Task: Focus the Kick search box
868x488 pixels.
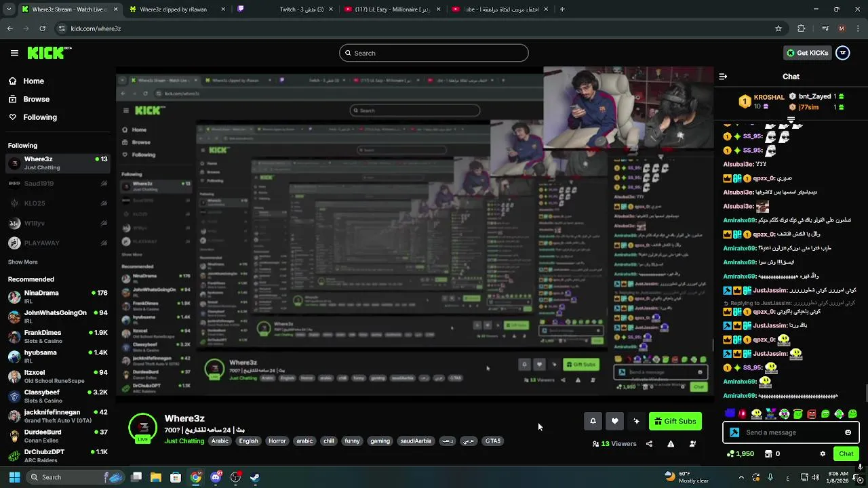Action: pos(434,53)
